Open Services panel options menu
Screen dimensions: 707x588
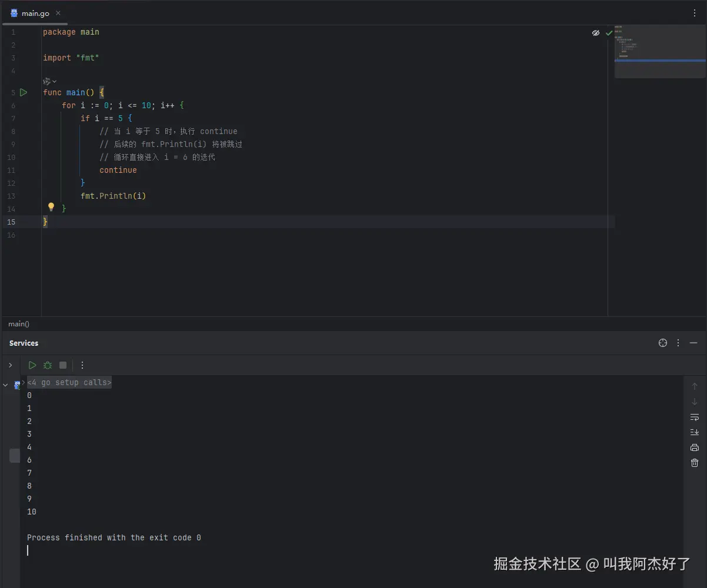tap(678, 343)
